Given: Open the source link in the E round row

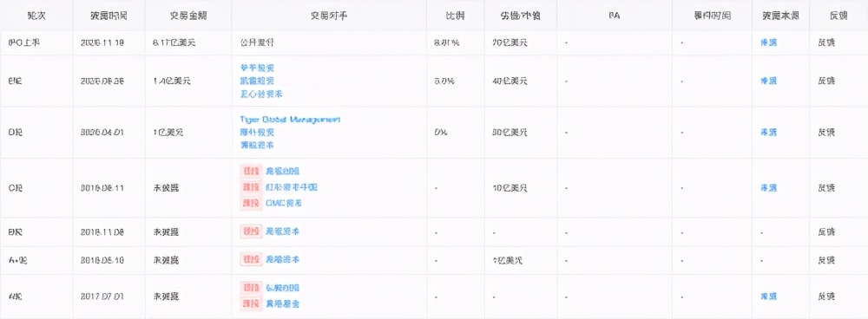Looking at the screenshot, I should (x=768, y=81).
